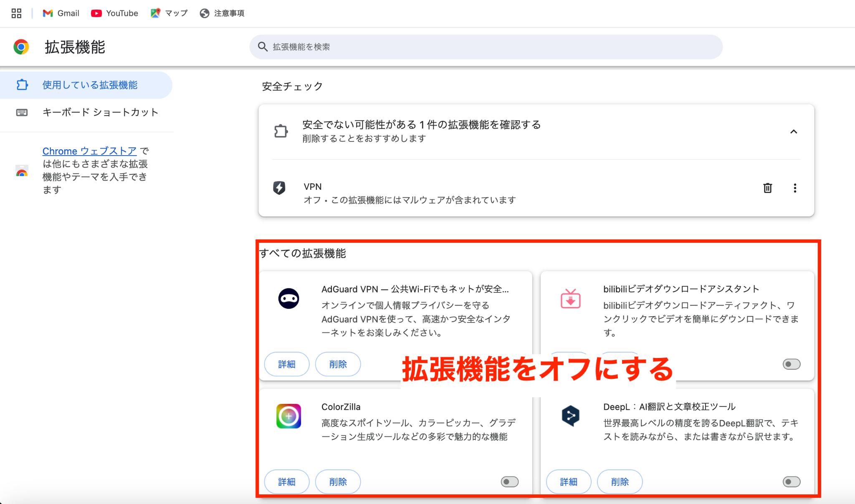
Task: Click 削除 for ColorZilla
Action: [x=338, y=482]
